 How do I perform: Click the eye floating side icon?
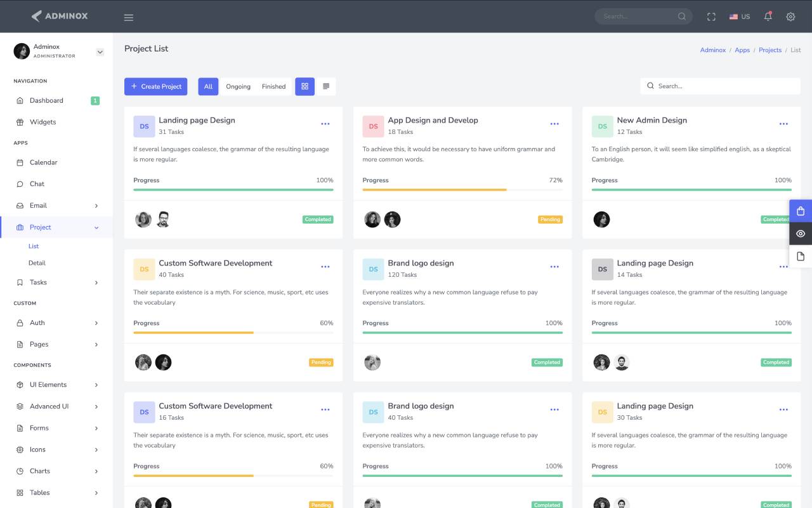pos(801,234)
